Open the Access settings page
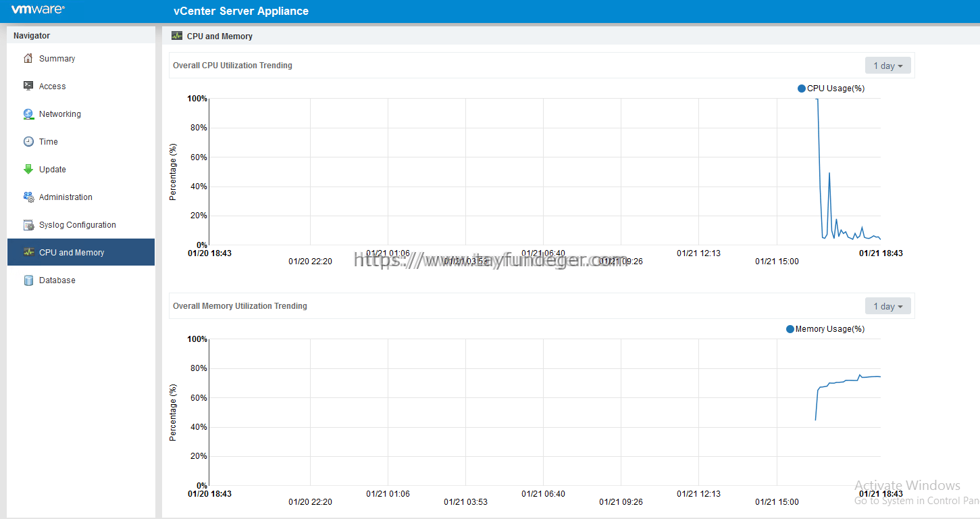Screen dimensions: 980x519 [x=81, y=86]
